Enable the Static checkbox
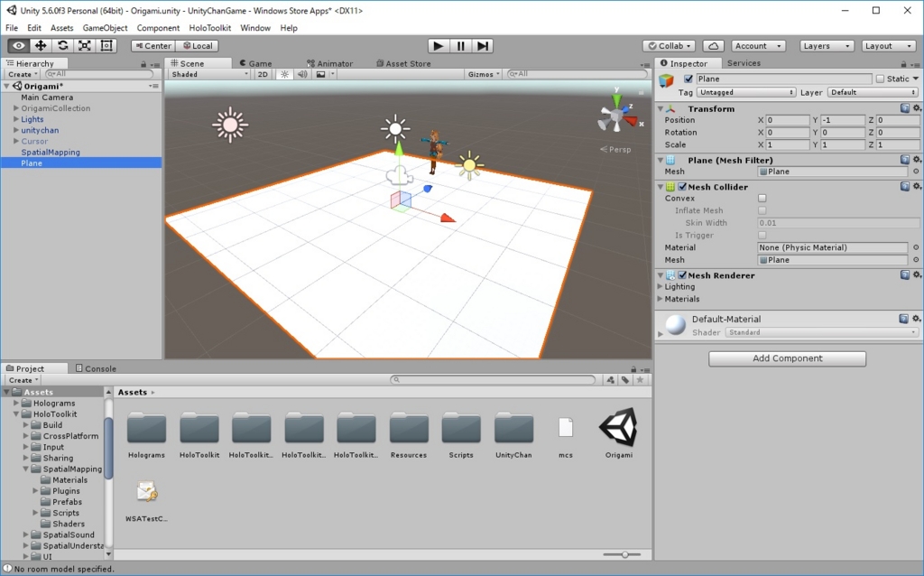Viewport: 924px width, 576px height. click(x=880, y=79)
